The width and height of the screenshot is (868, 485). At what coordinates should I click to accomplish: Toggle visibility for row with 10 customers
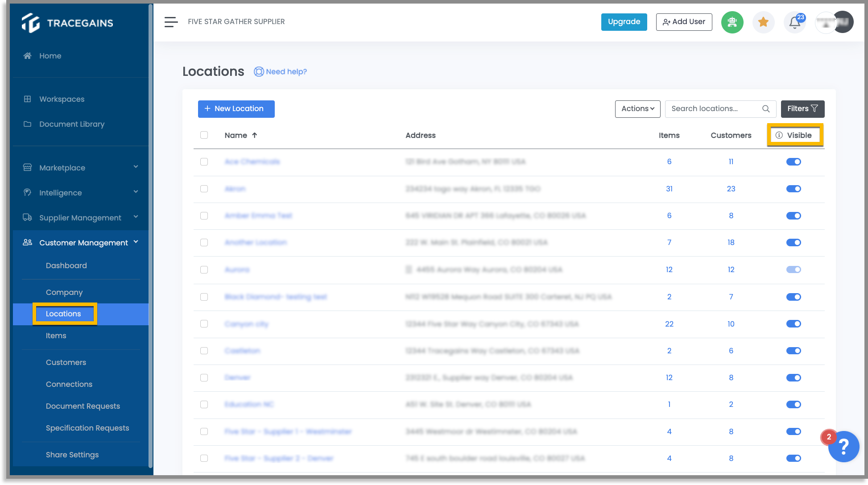(x=794, y=324)
